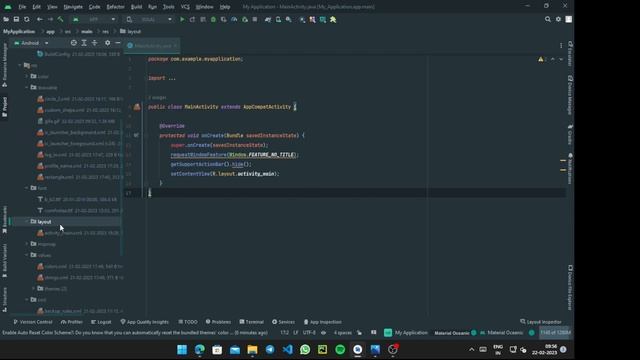Toggle the read-only lock icon in the status bar
This screenshot has height=360, width=640.
(x=359, y=333)
